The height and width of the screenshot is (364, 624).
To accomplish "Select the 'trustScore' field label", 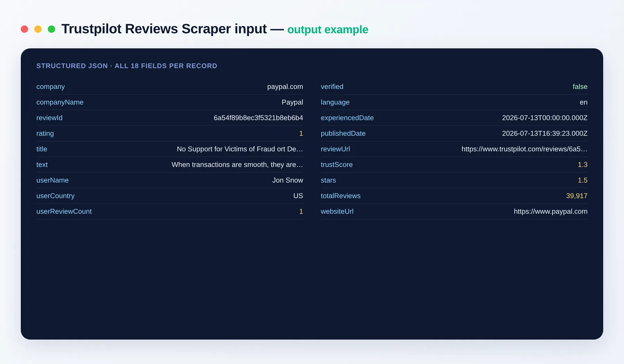I will tap(337, 165).
